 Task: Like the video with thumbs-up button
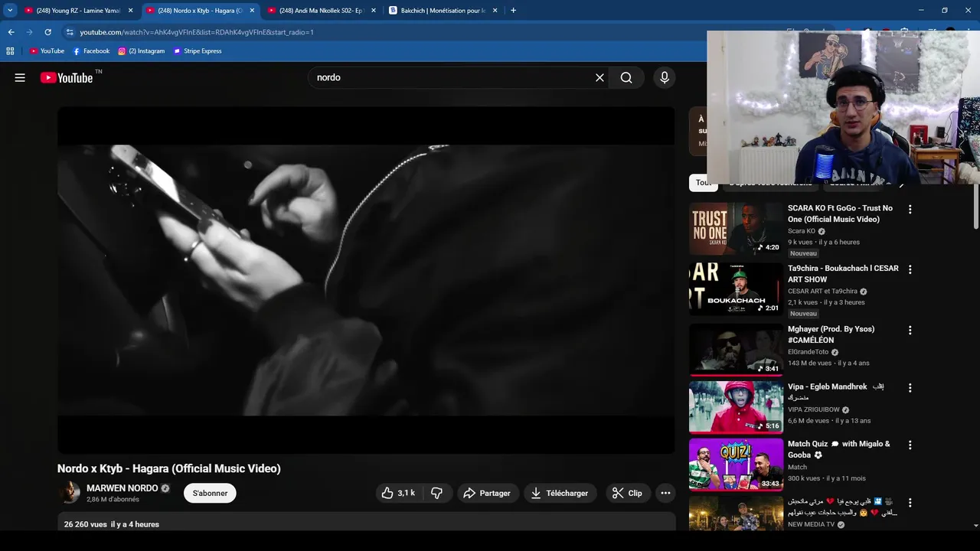(399, 494)
